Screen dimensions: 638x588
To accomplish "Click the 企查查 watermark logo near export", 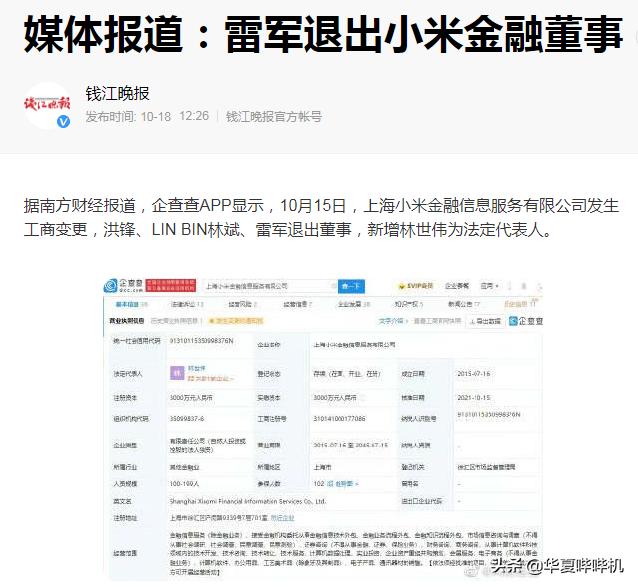I will coord(526,321).
